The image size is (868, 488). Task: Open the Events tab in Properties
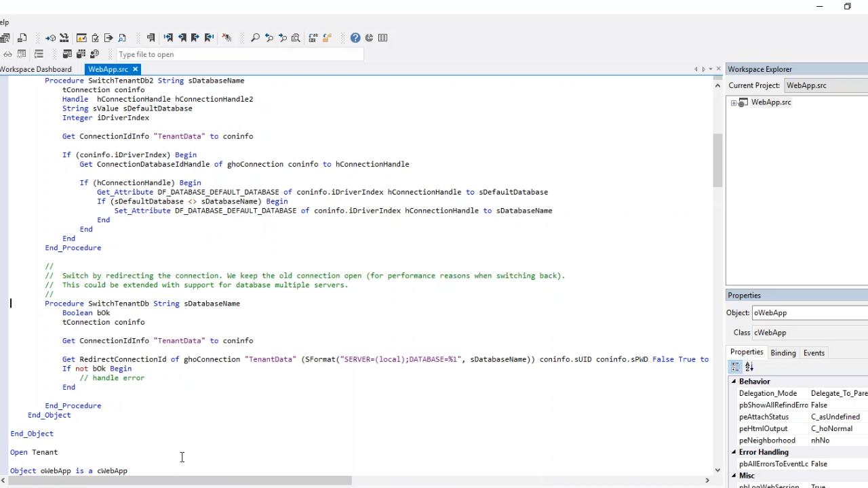814,352
